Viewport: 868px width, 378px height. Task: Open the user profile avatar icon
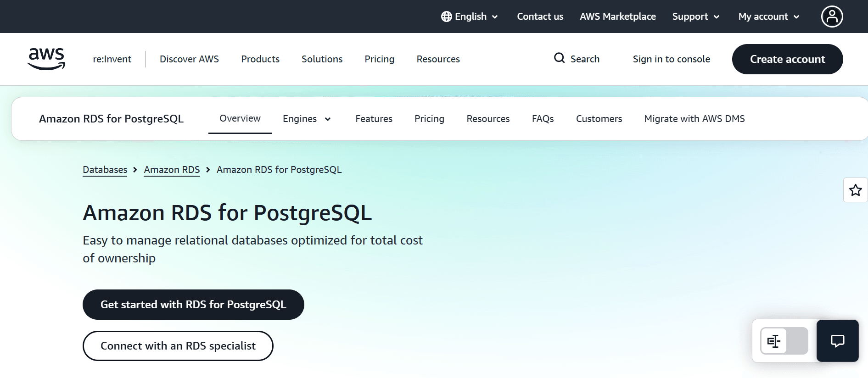pos(832,17)
